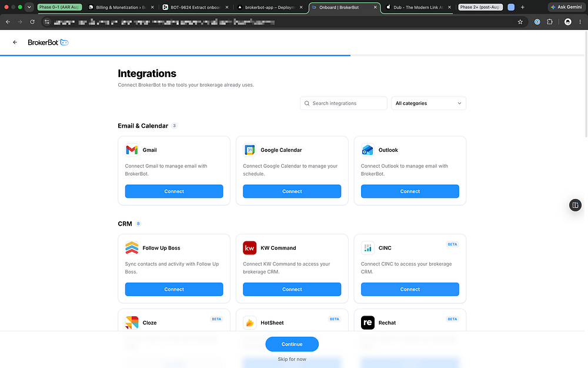This screenshot has height=368, width=588.
Task: Connect the Gmail integration
Action: pyautogui.click(x=174, y=191)
